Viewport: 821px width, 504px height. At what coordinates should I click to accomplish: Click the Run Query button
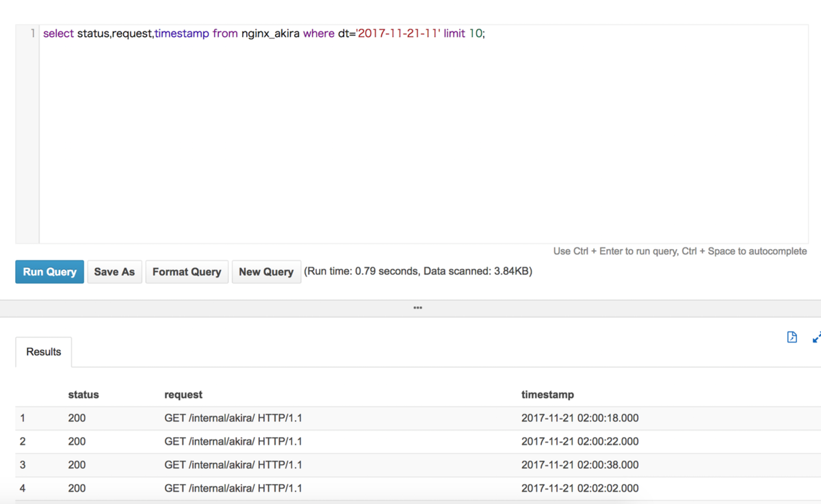click(x=49, y=271)
